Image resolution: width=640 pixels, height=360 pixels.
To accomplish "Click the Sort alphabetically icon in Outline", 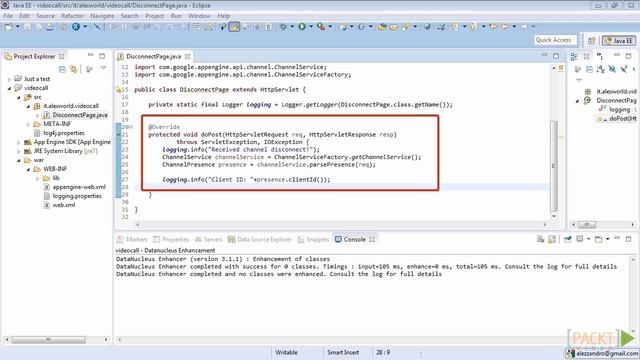I will coord(600,69).
